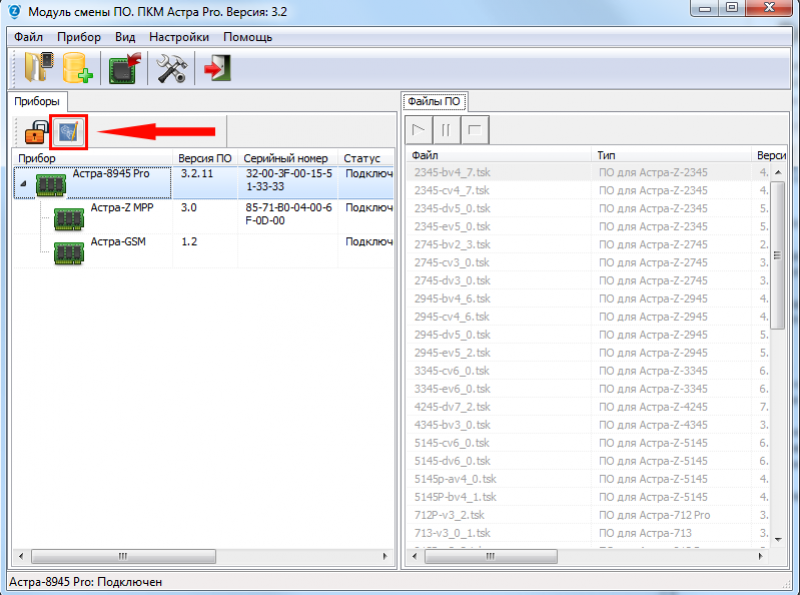Click the file list vertical scrollbar thumb
800x595 pixels.
pyautogui.click(x=777, y=255)
